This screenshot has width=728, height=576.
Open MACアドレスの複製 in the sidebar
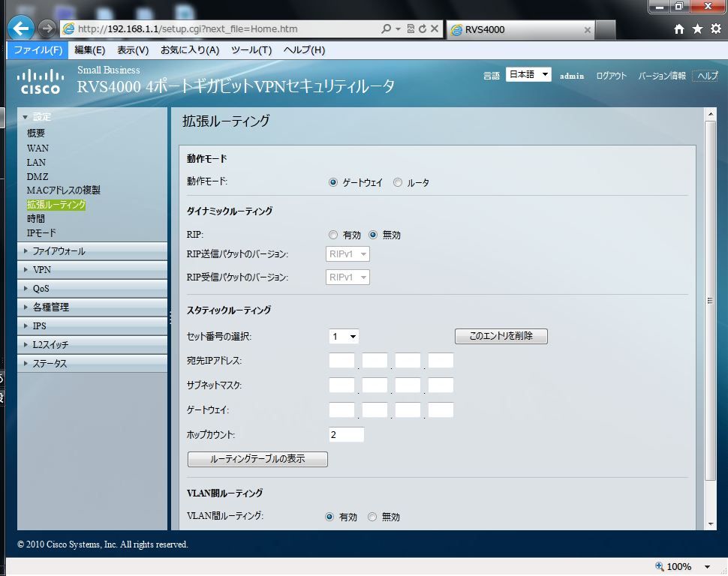coord(64,190)
